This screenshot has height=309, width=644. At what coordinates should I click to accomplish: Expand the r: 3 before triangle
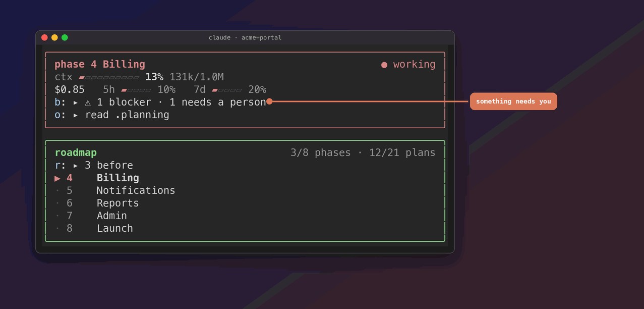76,166
